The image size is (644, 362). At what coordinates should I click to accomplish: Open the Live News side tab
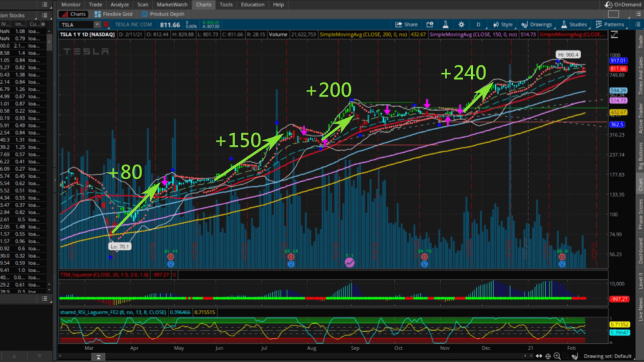coord(640,310)
